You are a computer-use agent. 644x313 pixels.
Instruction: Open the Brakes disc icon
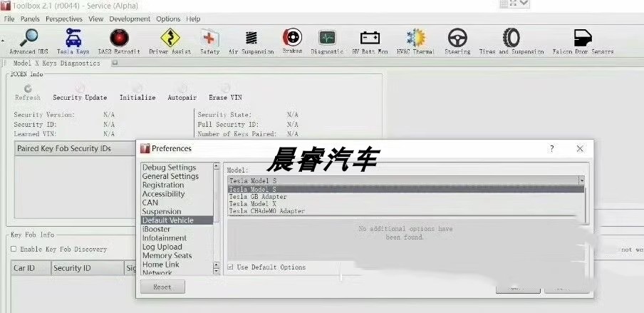292,37
